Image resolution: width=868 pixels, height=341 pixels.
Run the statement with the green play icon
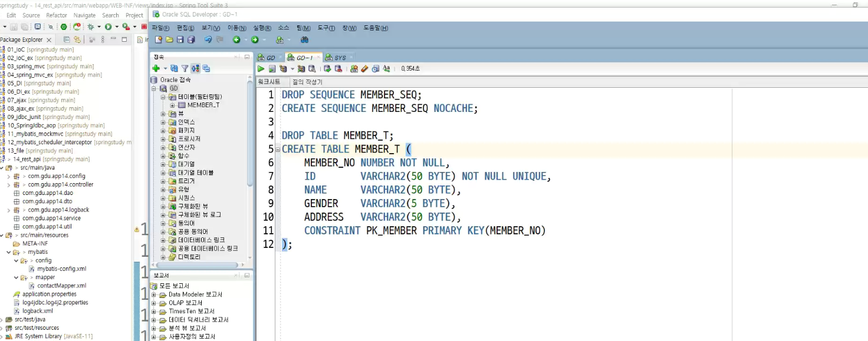[261, 69]
